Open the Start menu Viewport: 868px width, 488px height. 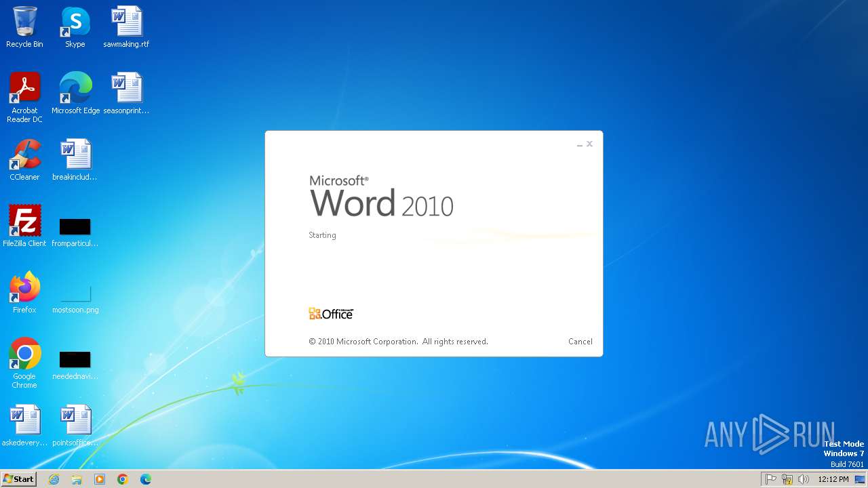(x=18, y=479)
